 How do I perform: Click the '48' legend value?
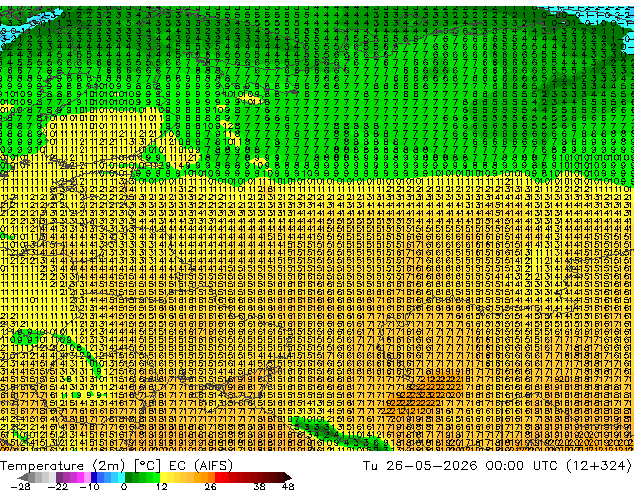pyautogui.click(x=288, y=486)
